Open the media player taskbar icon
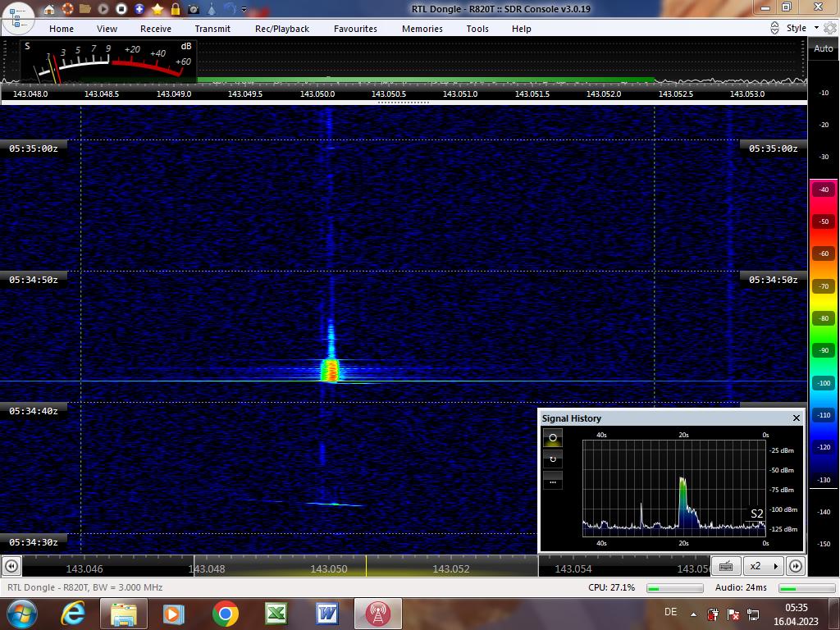840x630 pixels. tap(173, 614)
